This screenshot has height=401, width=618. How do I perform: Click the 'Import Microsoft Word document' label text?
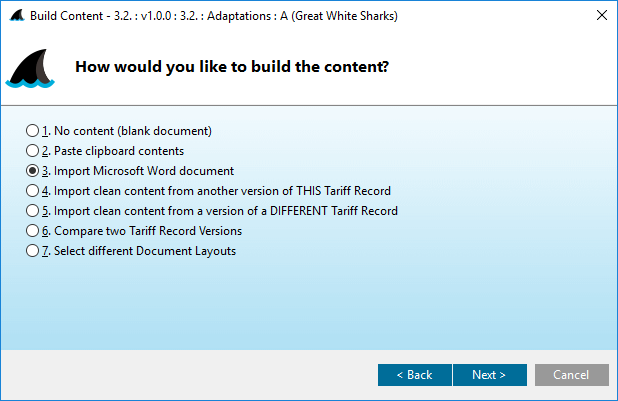[x=144, y=171]
